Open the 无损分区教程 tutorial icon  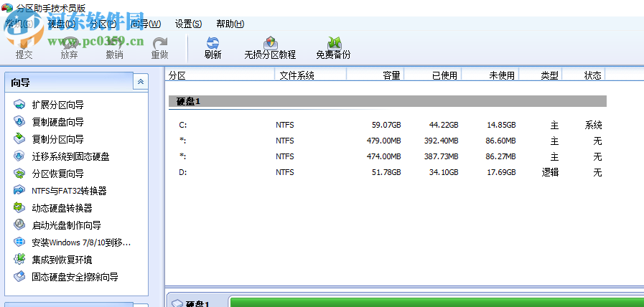pyautogui.click(x=270, y=43)
